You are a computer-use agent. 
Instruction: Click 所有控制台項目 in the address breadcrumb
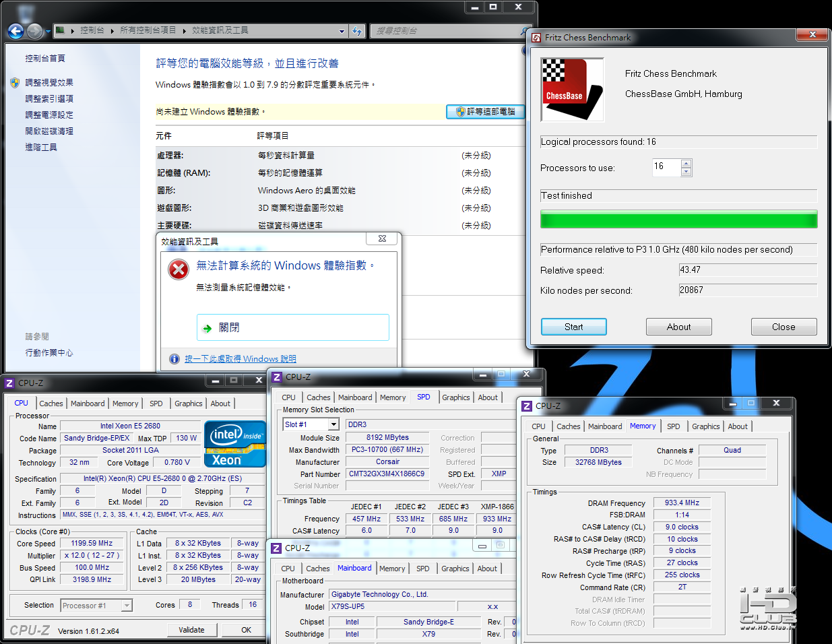pyautogui.click(x=148, y=30)
